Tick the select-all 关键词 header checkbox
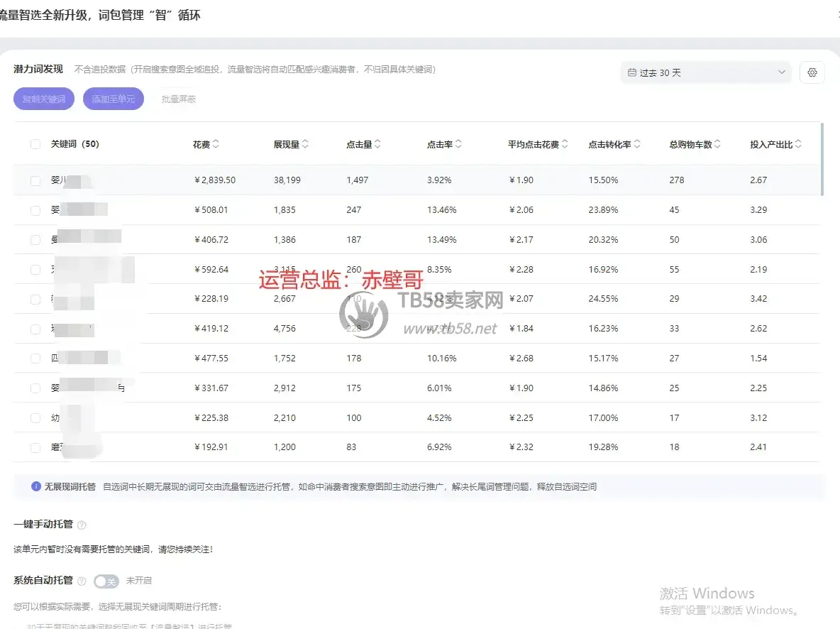Viewport: 840px width, 629px height. [35, 144]
